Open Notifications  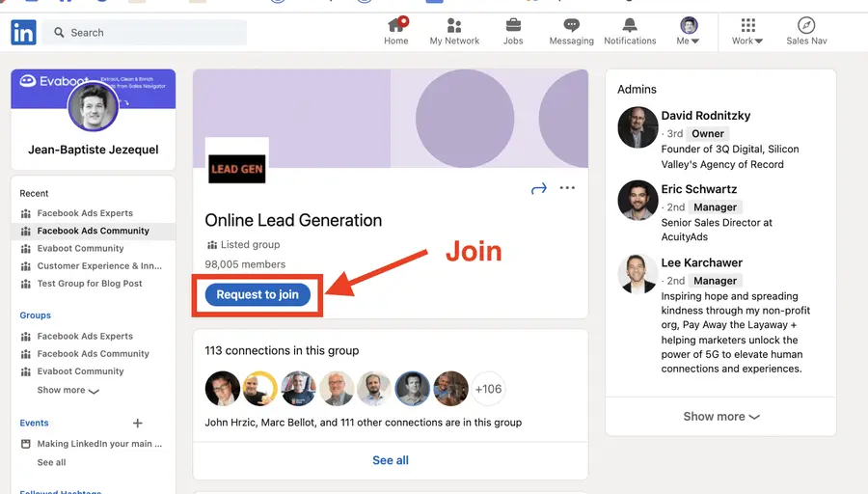coord(630,31)
